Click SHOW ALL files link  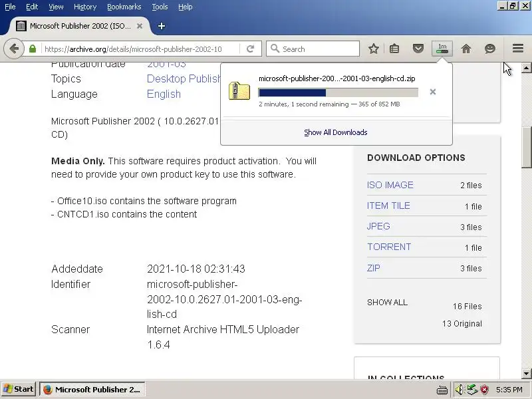click(387, 303)
